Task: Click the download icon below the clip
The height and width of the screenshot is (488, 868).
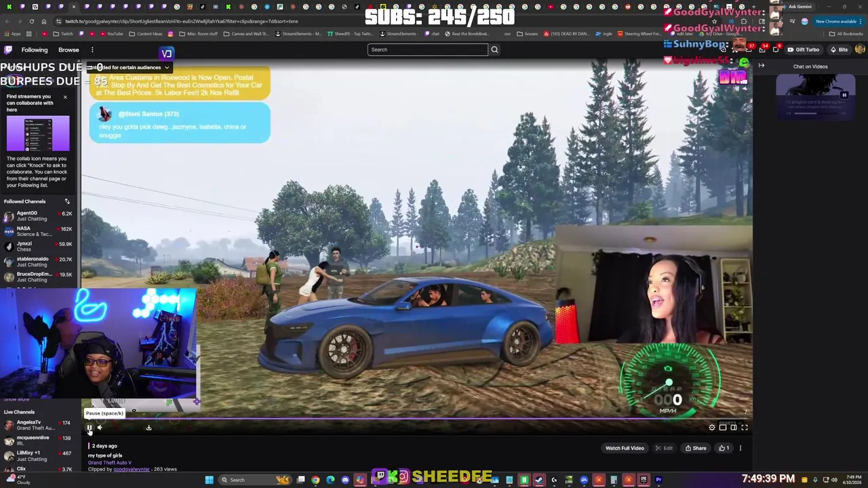Action: [x=149, y=427]
